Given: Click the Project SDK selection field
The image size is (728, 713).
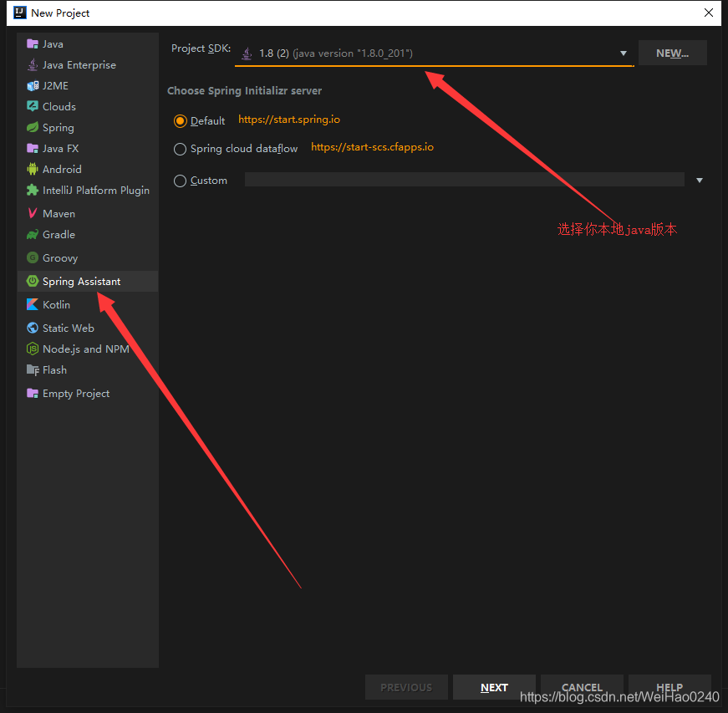Looking at the screenshot, I should (x=434, y=53).
